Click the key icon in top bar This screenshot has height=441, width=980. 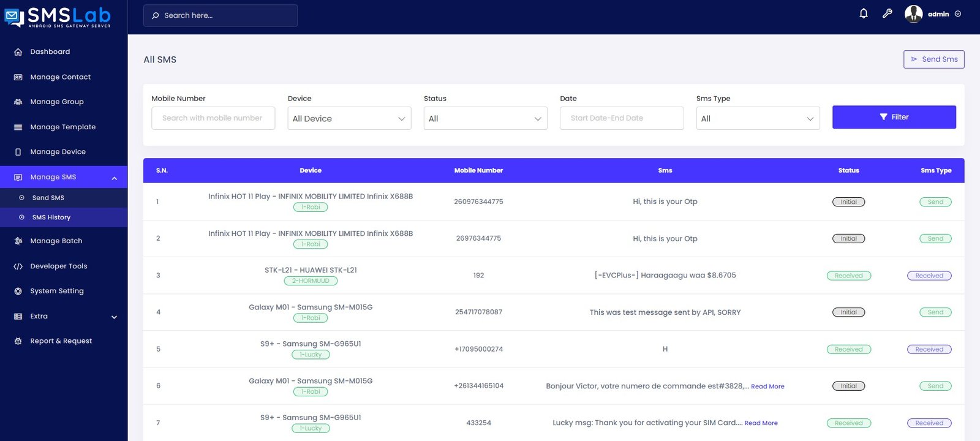(x=887, y=13)
